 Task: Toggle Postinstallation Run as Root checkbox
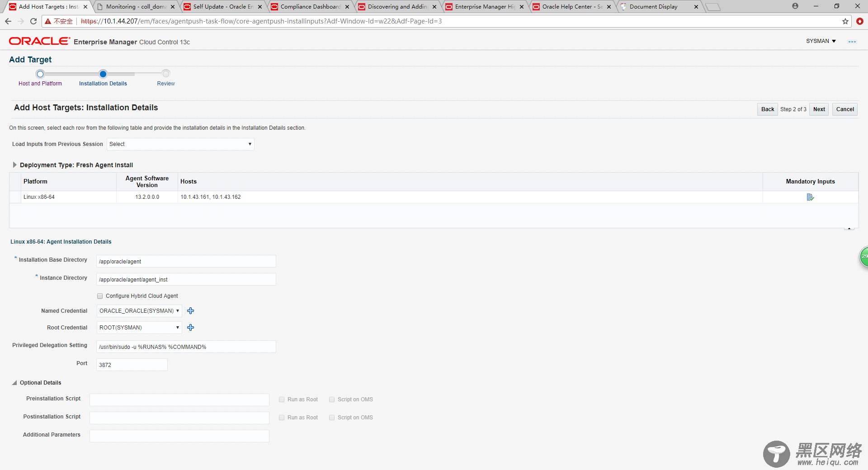point(282,418)
